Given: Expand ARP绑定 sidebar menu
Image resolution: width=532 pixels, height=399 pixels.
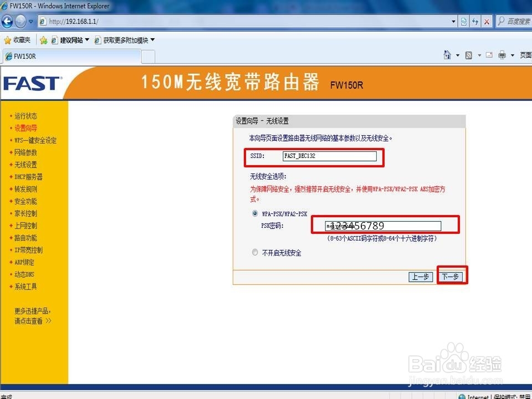Looking at the screenshot, I should (x=24, y=263).
